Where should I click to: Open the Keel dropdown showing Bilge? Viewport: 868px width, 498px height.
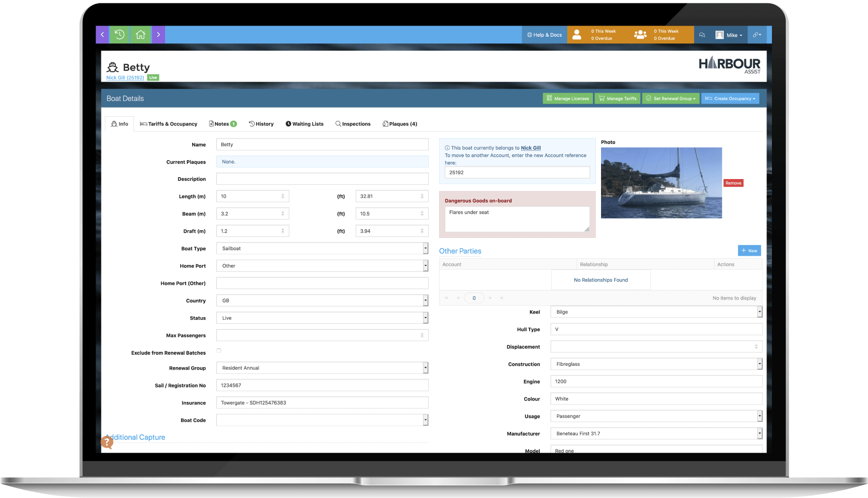pyautogui.click(x=759, y=312)
